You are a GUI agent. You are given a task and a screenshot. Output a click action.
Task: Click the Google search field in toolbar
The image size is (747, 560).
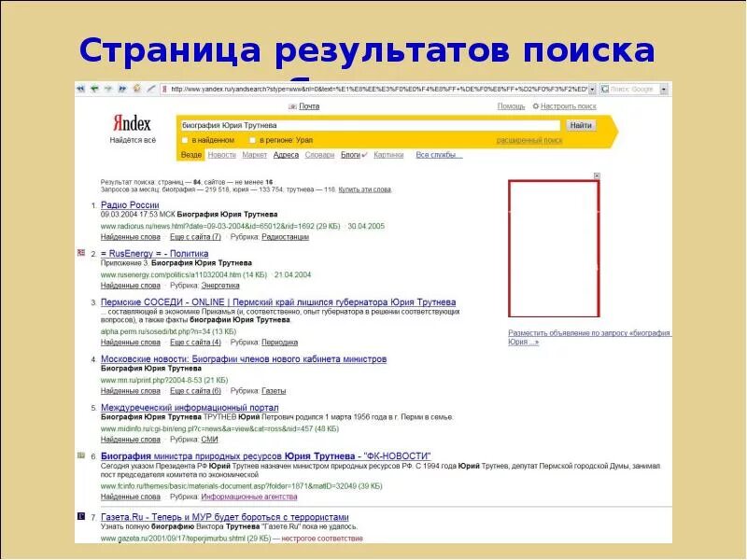coord(634,89)
